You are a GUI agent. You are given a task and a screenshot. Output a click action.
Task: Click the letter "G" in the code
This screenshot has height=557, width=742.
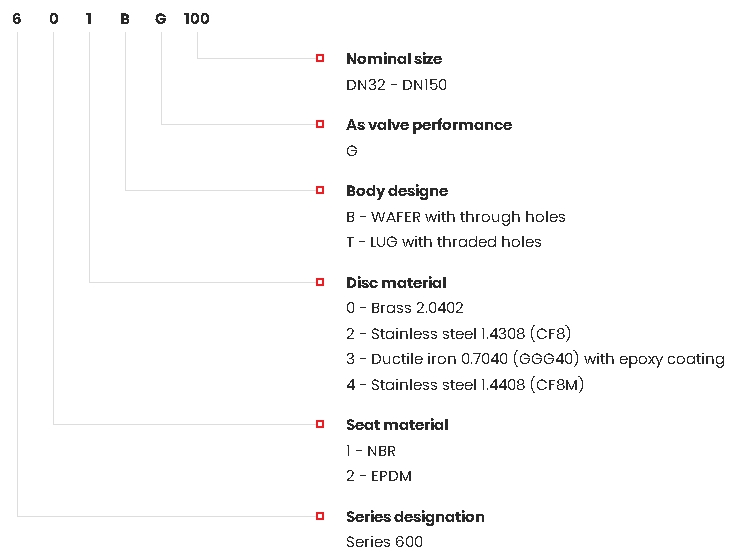pos(161,19)
